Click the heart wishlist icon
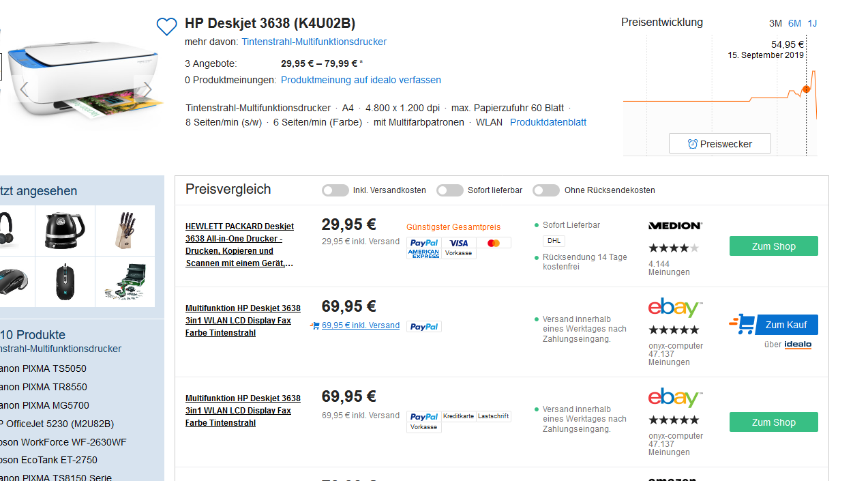Image resolution: width=868 pixels, height=481 pixels. [166, 27]
